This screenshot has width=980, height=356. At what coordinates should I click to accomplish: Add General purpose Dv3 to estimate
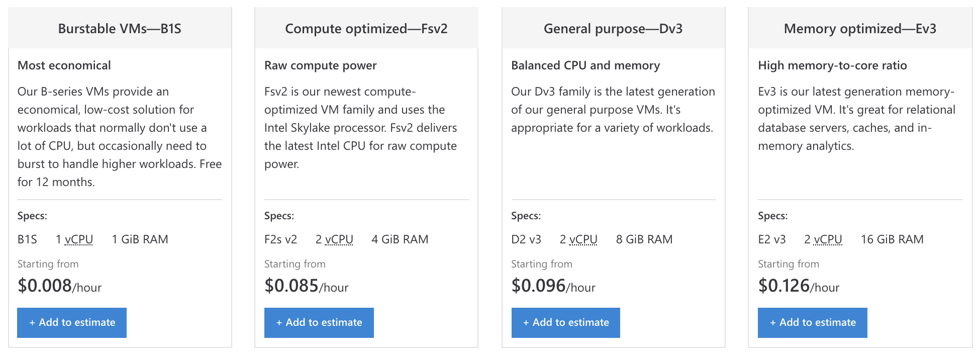click(566, 322)
